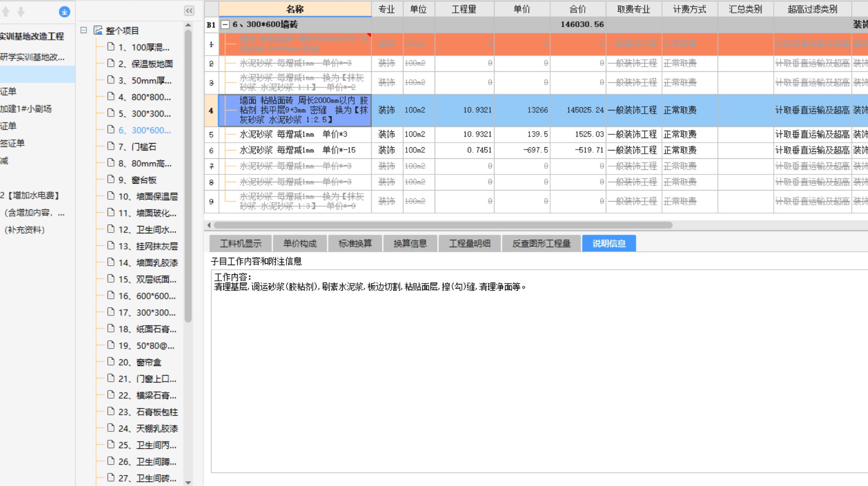Screen dimensions: 868x486
Task: Open the 换算信息 tab
Action: (410, 243)
